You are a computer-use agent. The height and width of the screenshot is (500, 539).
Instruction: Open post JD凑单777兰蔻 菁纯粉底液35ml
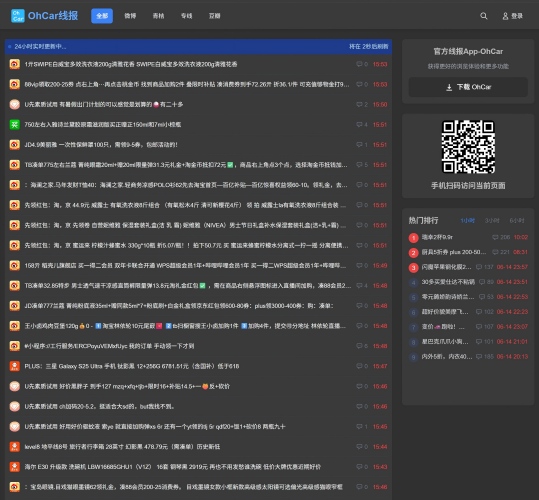[179, 306]
